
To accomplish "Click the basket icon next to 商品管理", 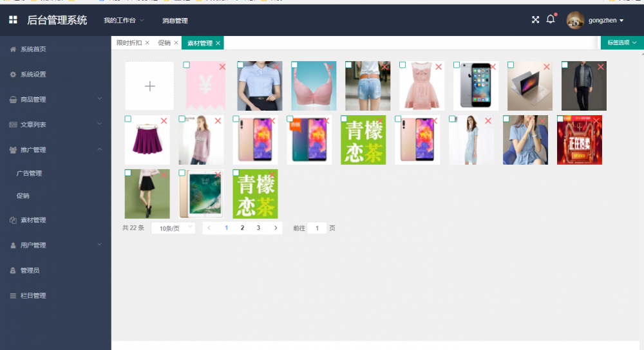I will tap(13, 100).
